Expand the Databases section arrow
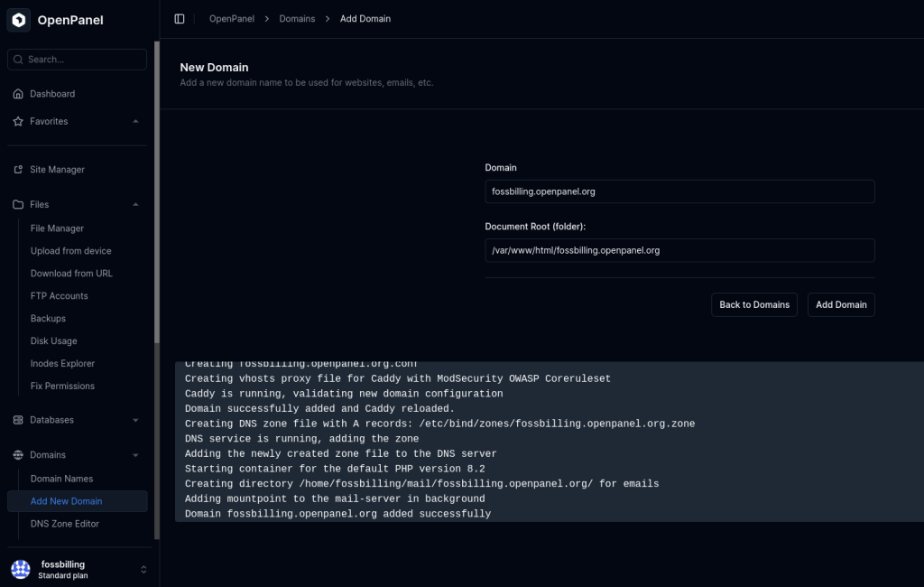The height and width of the screenshot is (587, 924). 135,420
